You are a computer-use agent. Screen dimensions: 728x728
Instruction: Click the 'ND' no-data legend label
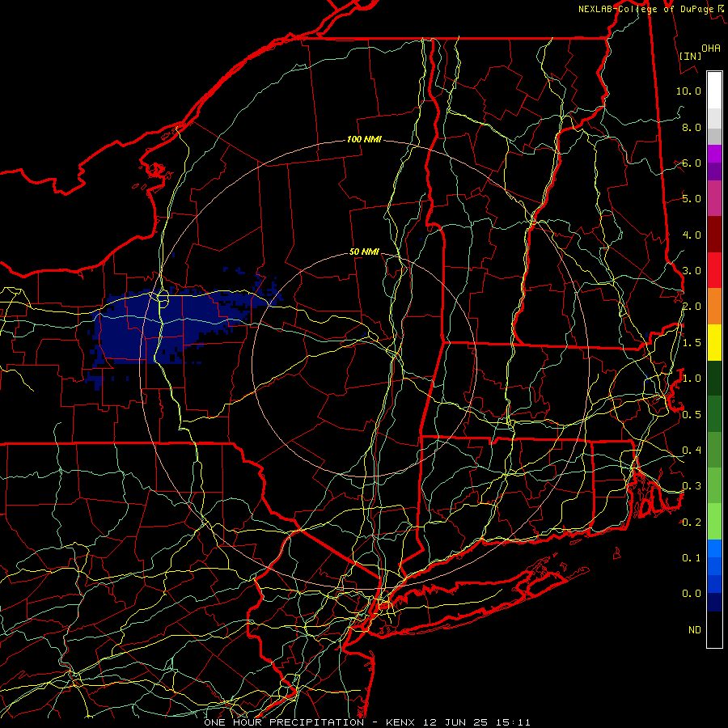pos(695,629)
